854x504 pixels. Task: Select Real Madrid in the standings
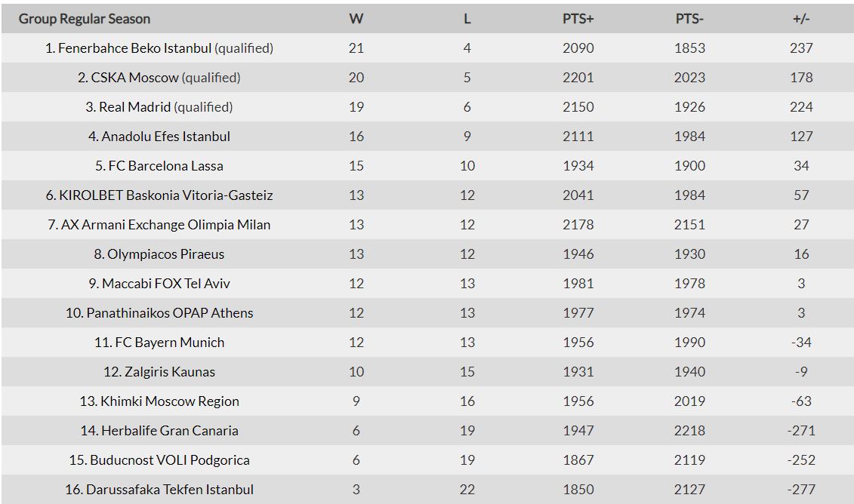(135, 107)
